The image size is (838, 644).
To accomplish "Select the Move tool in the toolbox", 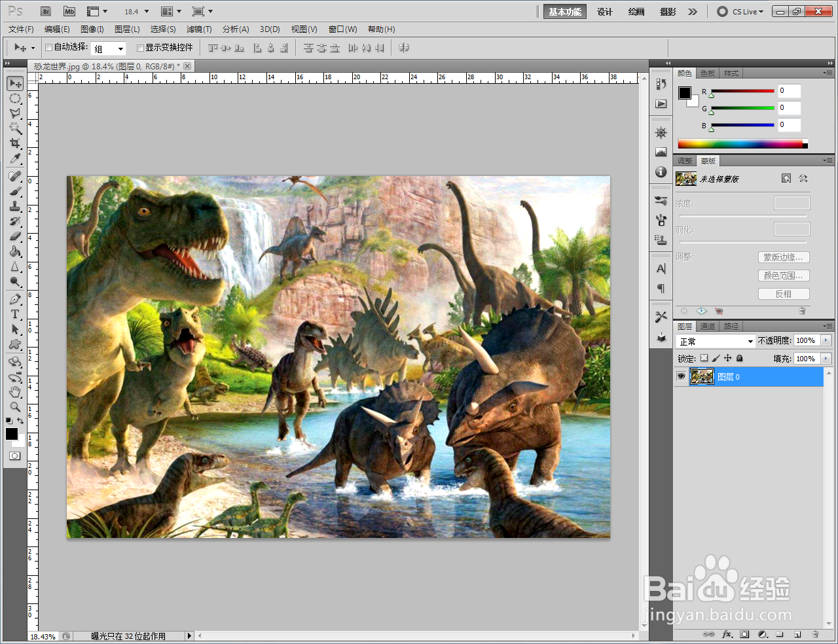I will (x=16, y=83).
